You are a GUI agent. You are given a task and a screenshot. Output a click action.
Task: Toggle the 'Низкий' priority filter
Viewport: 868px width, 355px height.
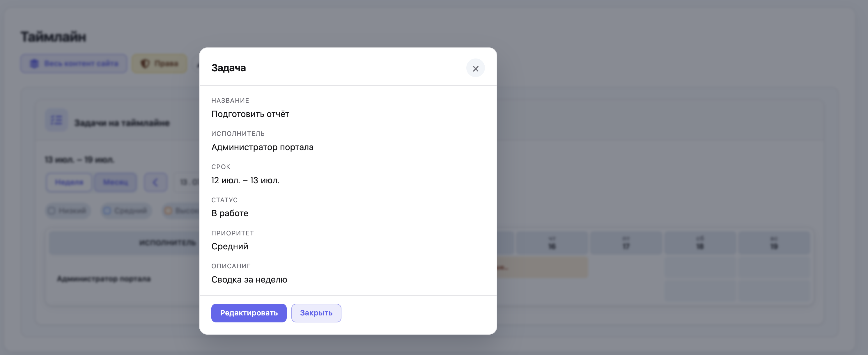(x=68, y=210)
